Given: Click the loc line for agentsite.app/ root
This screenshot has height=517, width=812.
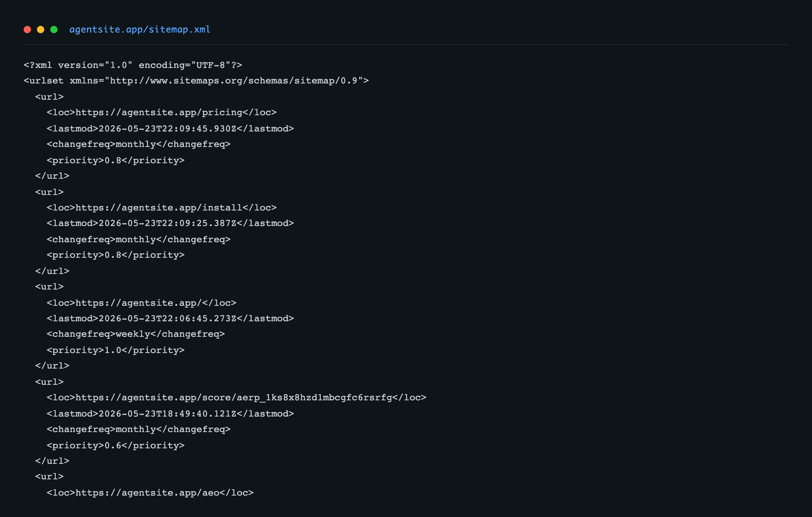Looking at the screenshot, I should (141, 303).
